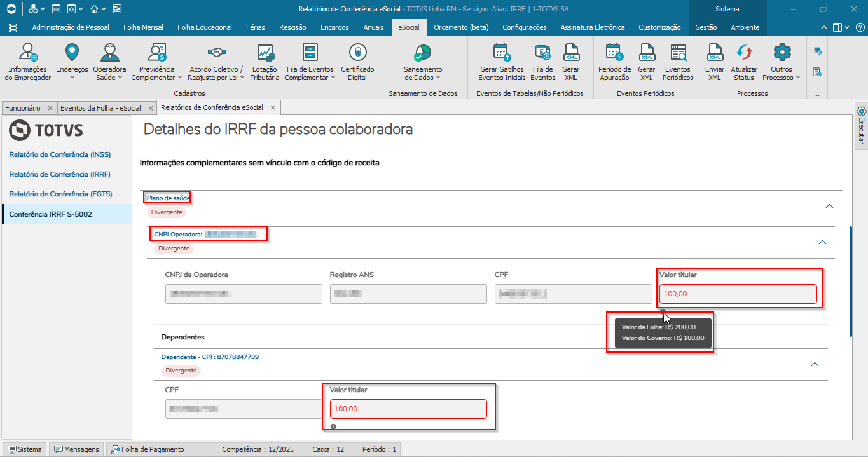
Task: Open Acordo Coletivo / Reajuste por Lei
Action: tap(216, 62)
